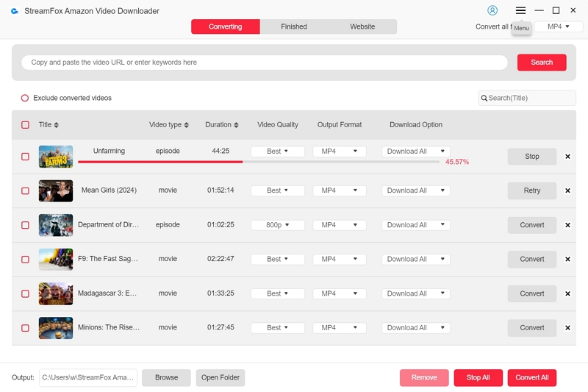This screenshot has height=392, width=588.
Task: Open the Department of Dir… thumbnail
Action: 56,225
